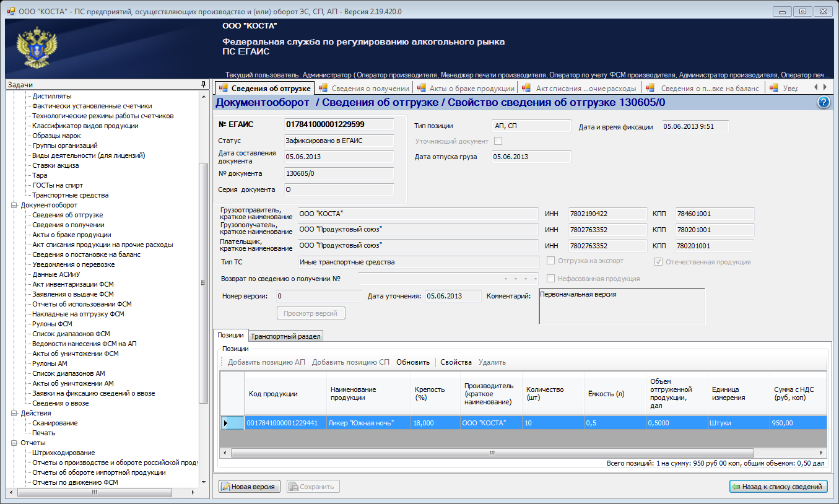Select Сканирование under Действия

tap(55, 423)
